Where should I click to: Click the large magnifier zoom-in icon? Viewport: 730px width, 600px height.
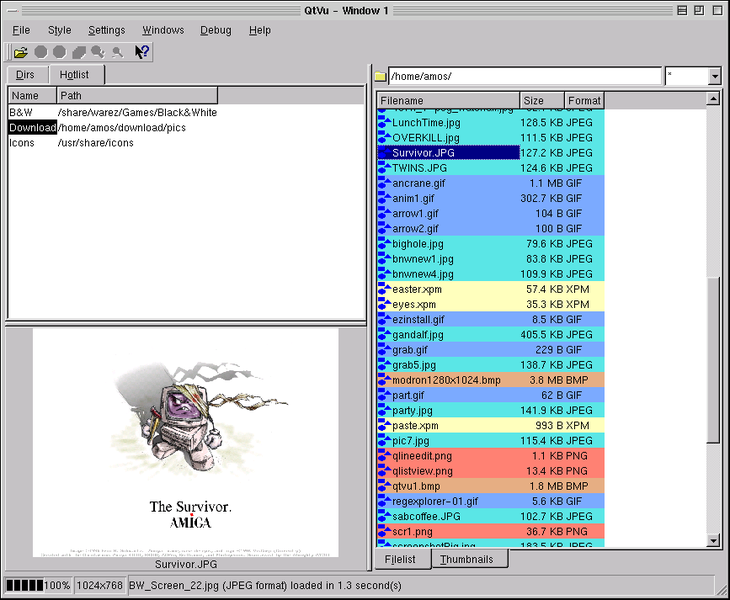[x=98, y=52]
